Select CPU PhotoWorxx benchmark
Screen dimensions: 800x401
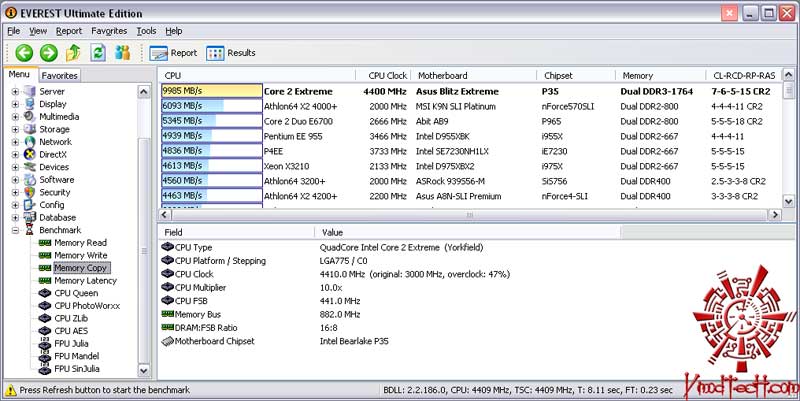87,306
